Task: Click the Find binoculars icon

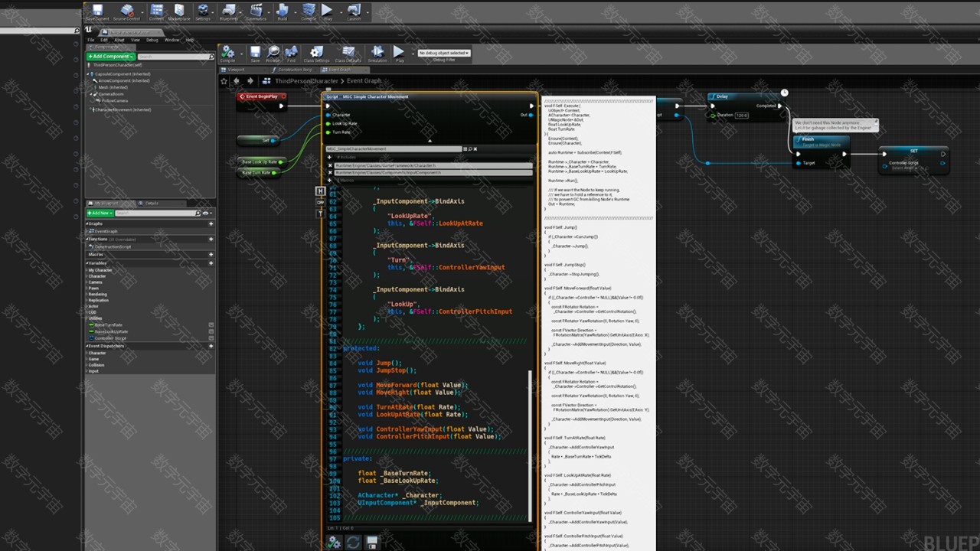Action: (x=291, y=54)
